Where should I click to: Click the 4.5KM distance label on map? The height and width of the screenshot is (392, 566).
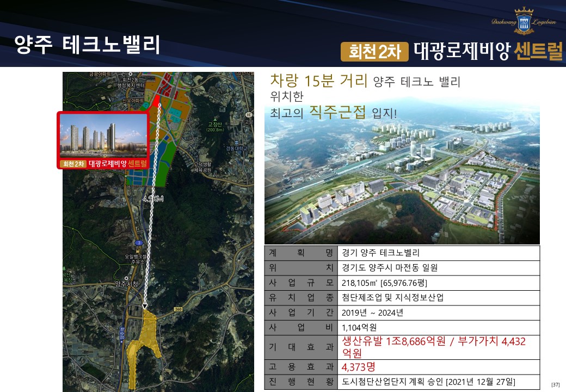pyautogui.click(x=153, y=199)
